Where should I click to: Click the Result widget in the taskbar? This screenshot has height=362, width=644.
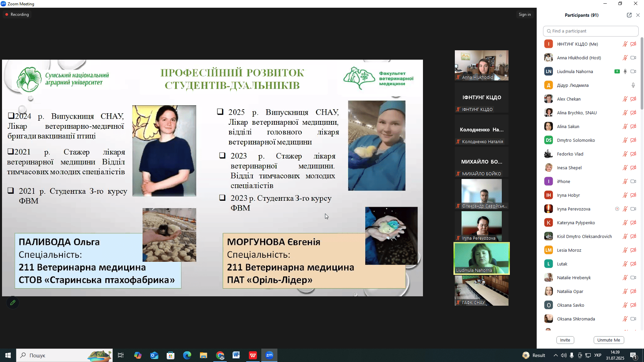534,355
